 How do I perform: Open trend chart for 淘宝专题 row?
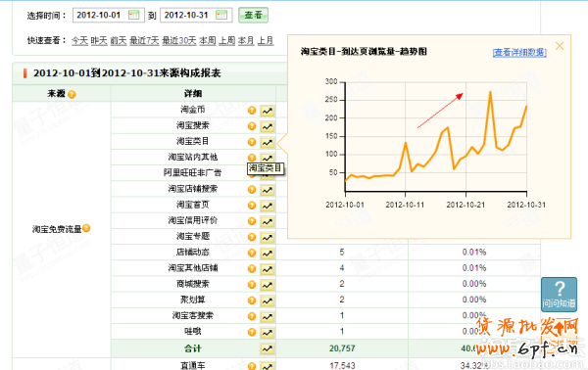[x=268, y=238]
